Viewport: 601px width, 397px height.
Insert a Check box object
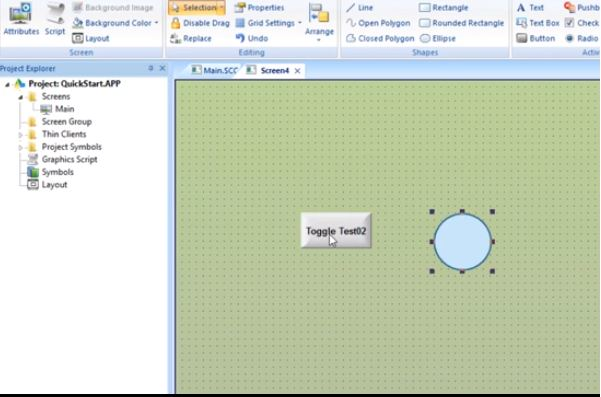pos(583,23)
